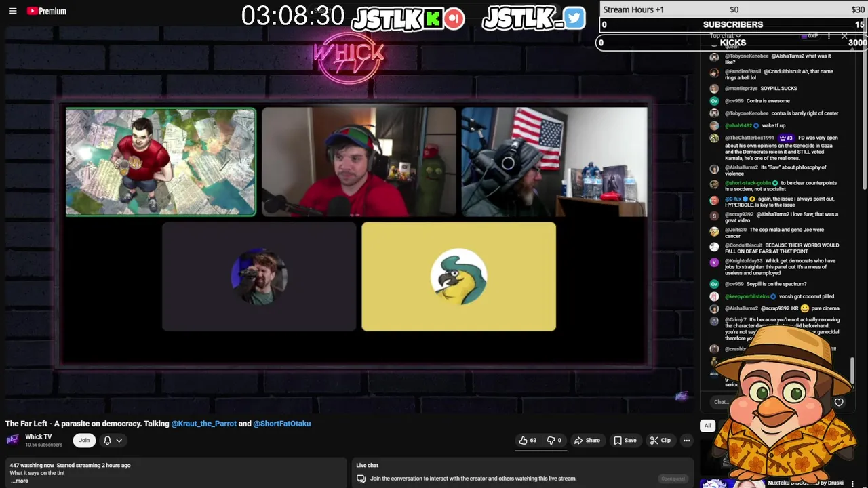Click the @Jolts30 username in chat
Viewport: 868px width, 488px height.
click(736, 230)
